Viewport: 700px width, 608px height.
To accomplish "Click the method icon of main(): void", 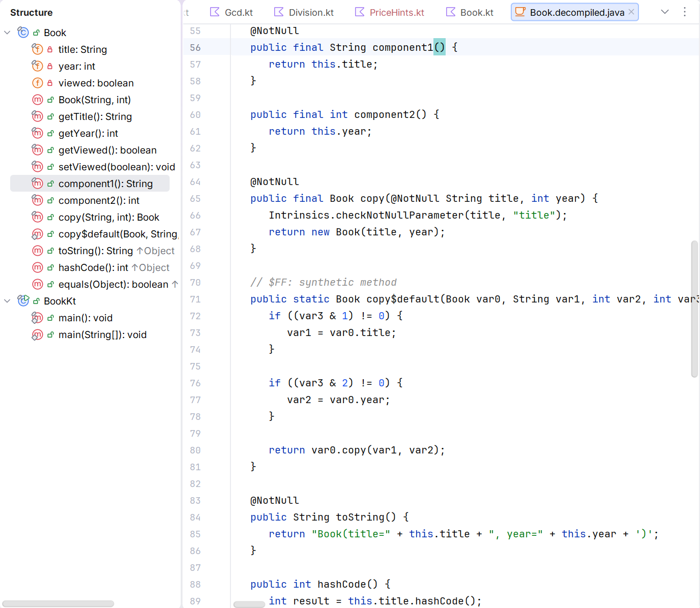I will pyautogui.click(x=37, y=318).
